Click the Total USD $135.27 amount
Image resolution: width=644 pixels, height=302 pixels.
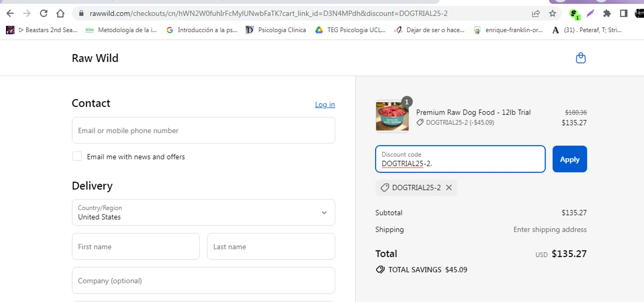click(x=561, y=254)
